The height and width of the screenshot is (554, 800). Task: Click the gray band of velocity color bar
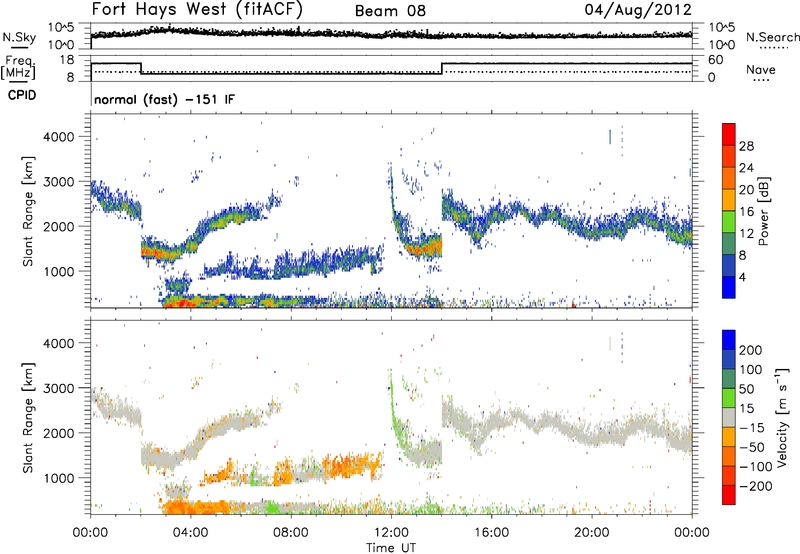click(729, 417)
